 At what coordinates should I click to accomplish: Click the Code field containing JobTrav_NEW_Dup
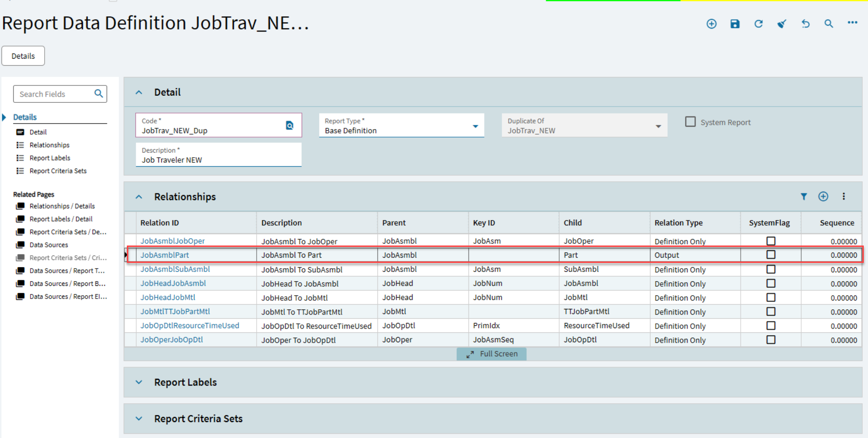(219, 125)
